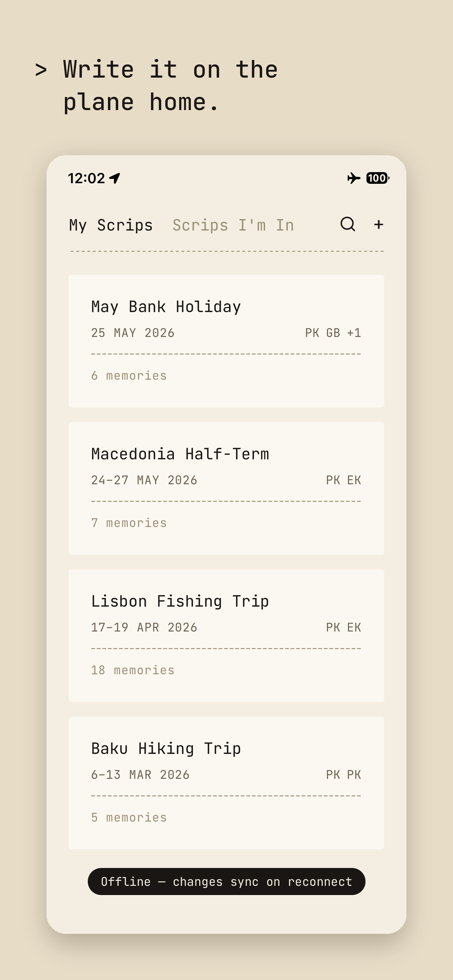Open the Lisbon Fishing Trip scrip
This screenshot has height=980, width=453.
click(226, 635)
